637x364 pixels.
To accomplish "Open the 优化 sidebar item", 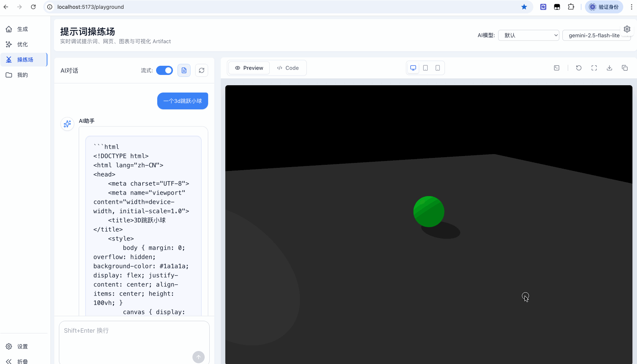I will pos(24,44).
